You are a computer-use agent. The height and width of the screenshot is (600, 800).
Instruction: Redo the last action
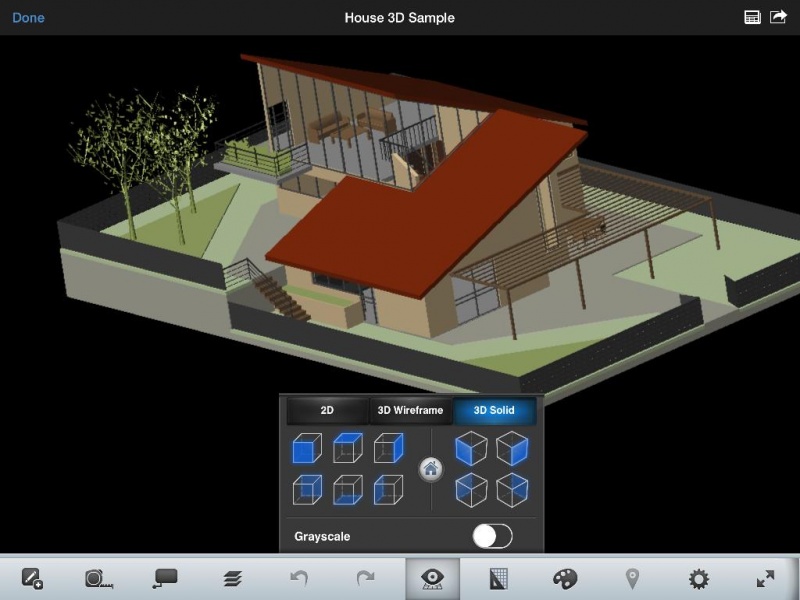point(365,578)
